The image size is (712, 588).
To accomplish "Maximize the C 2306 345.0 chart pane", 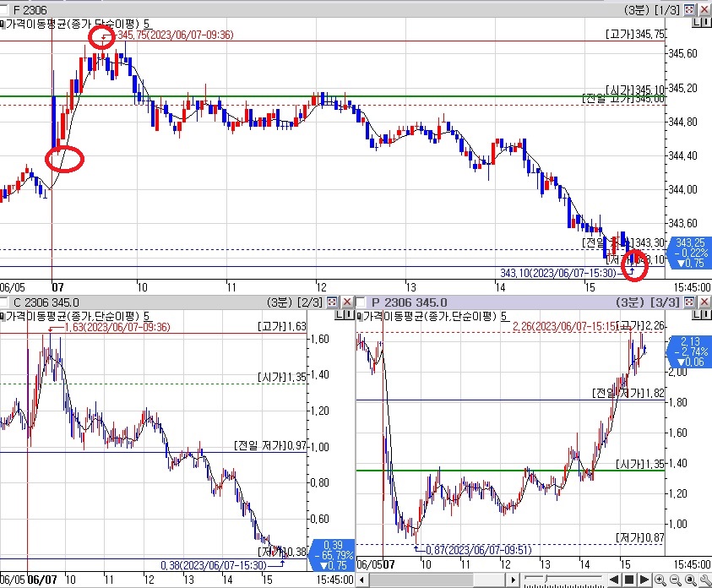I will (333, 302).
